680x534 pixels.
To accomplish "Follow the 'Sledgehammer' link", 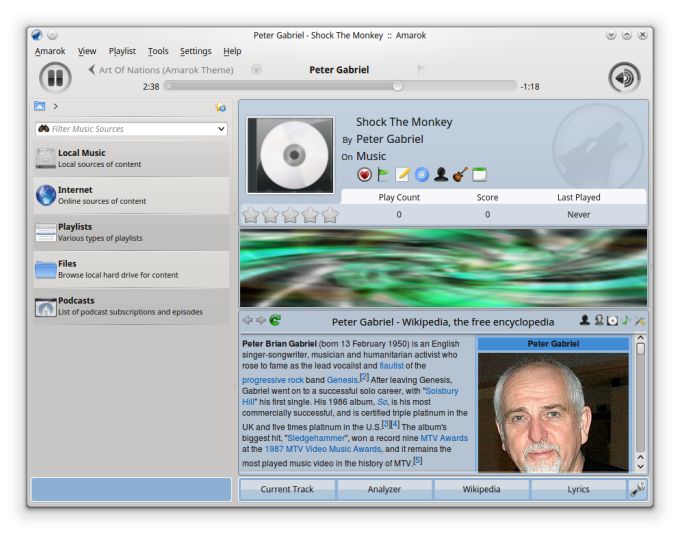I will click(x=316, y=438).
